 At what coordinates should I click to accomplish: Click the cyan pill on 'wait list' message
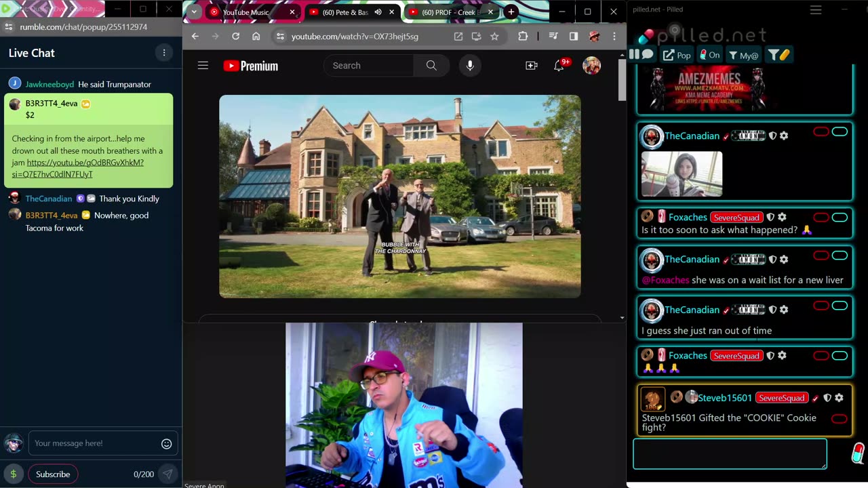[x=840, y=256]
